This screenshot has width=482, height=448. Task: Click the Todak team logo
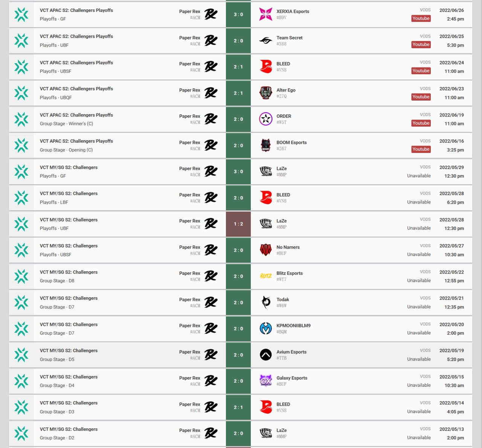pos(265,303)
